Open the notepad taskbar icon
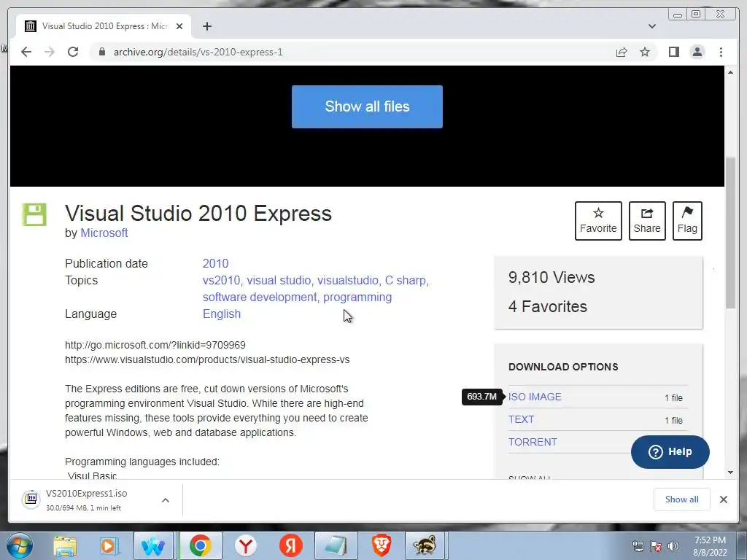The width and height of the screenshot is (747, 560). coord(336,546)
